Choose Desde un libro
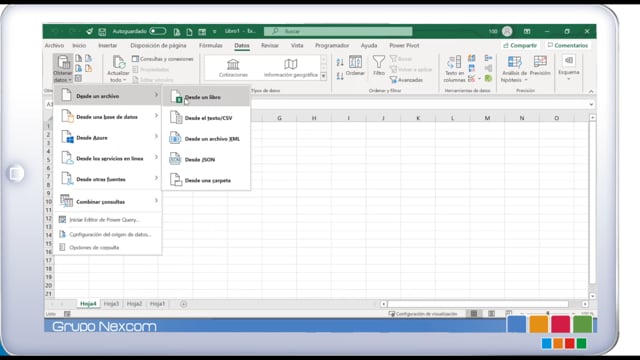Screen dimensions: 640x360 [206, 97]
